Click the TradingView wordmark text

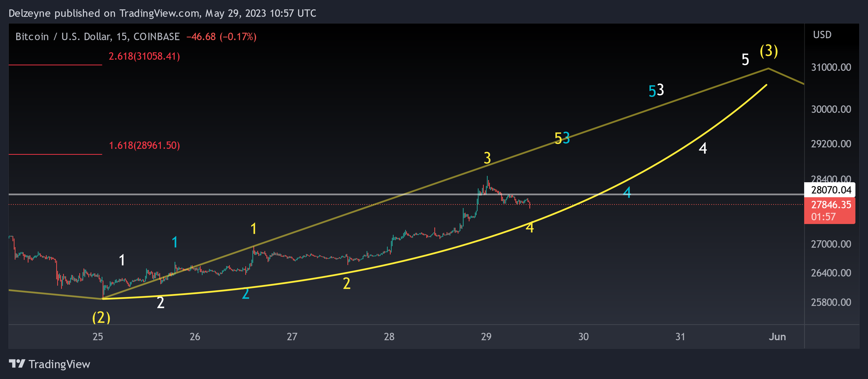pyautogui.click(x=59, y=364)
